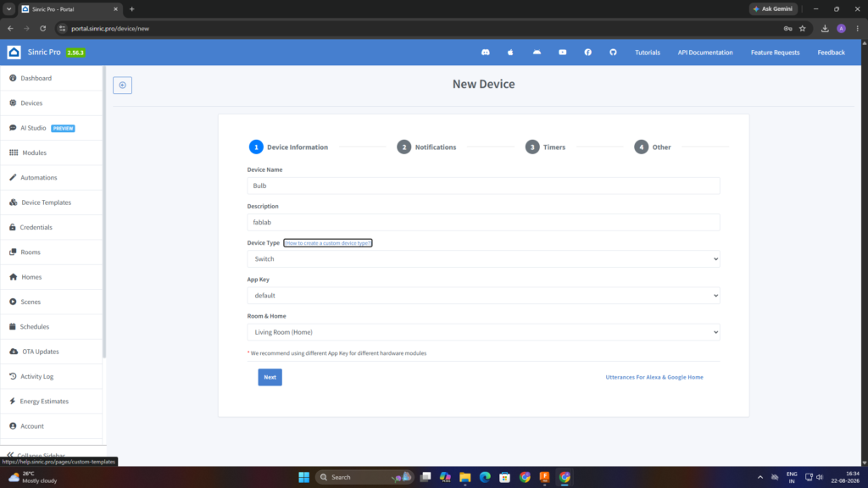Reload the page in Chrome

[42, 28]
